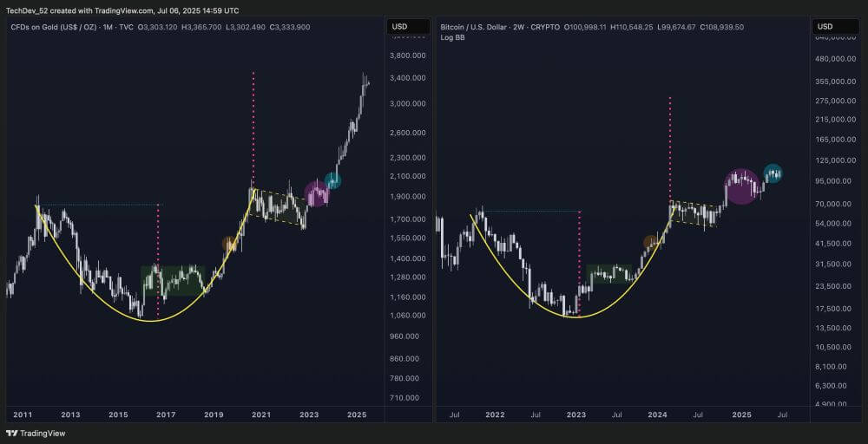Select the Log BB indicator label

[x=453, y=37]
